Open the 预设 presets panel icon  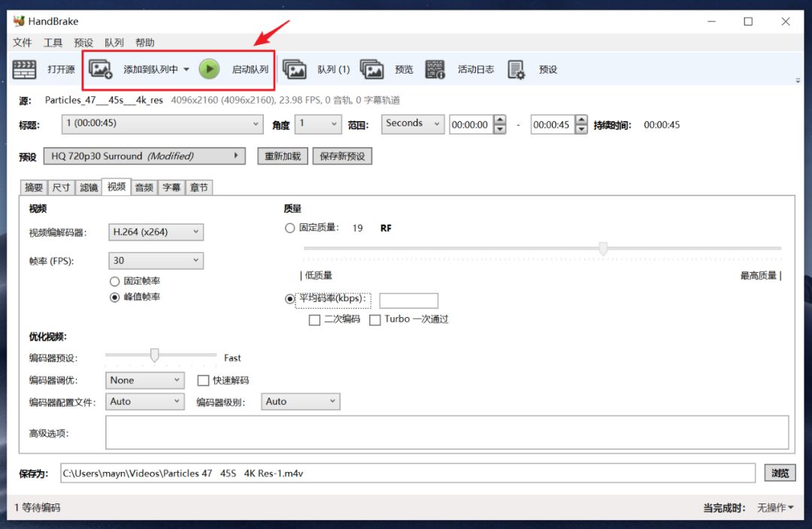click(517, 69)
